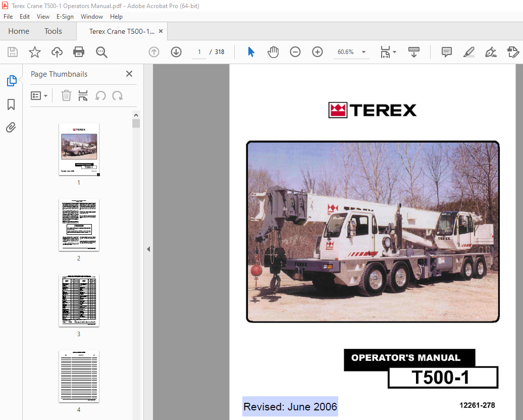The height and width of the screenshot is (420, 523).
Task: Expand fit page options dropdown arrow
Action: pos(395,52)
